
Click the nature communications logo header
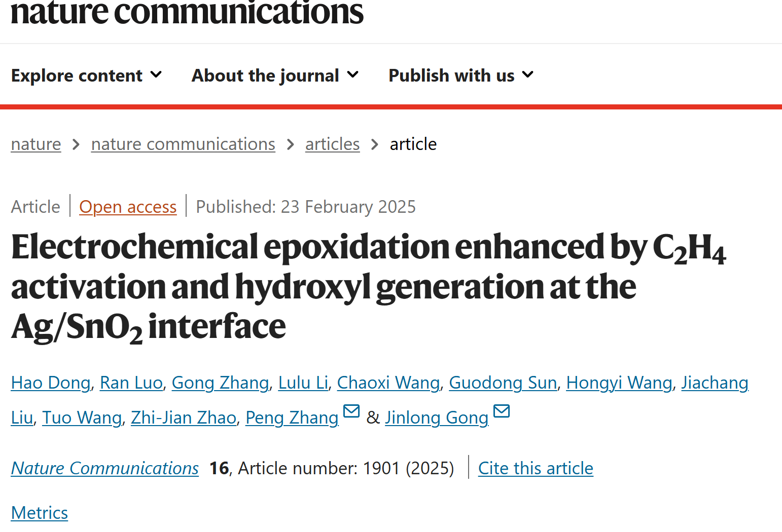(187, 12)
